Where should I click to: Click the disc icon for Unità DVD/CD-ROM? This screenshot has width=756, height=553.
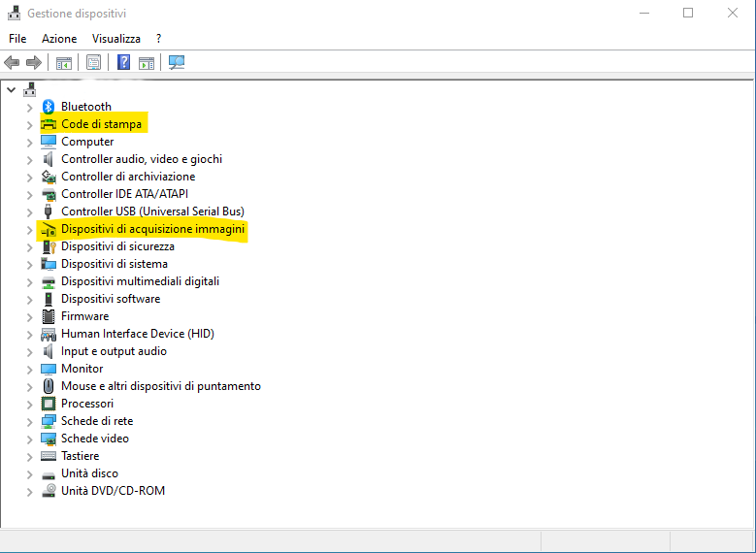point(49,491)
